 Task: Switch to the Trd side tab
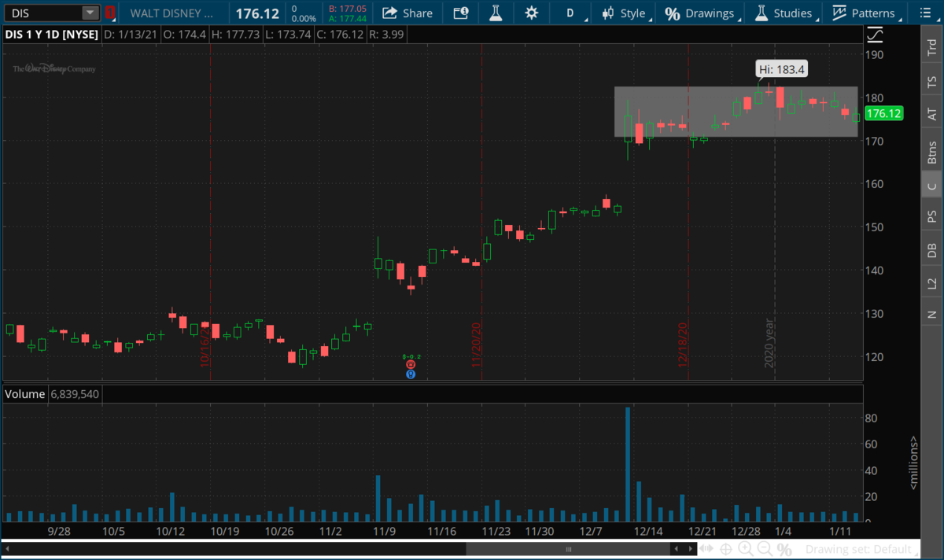click(x=932, y=48)
